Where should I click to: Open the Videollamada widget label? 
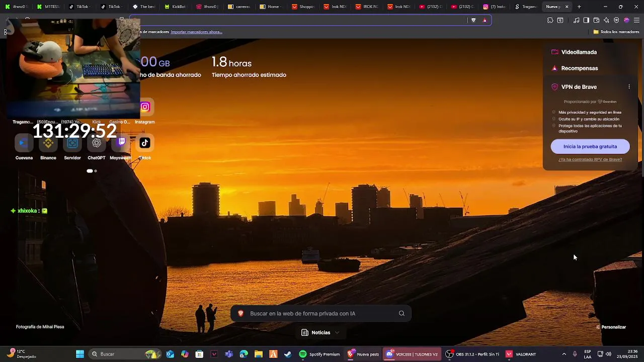(x=579, y=52)
